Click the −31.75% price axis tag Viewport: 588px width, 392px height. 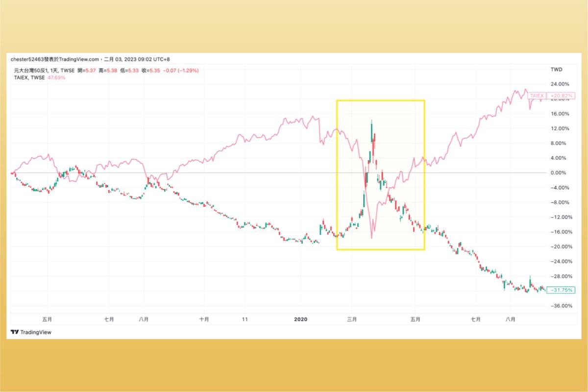(x=560, y=290)
